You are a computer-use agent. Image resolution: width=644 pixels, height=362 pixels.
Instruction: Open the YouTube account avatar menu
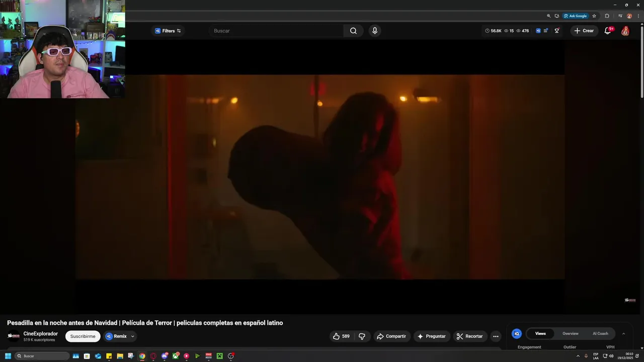(625, 31)
